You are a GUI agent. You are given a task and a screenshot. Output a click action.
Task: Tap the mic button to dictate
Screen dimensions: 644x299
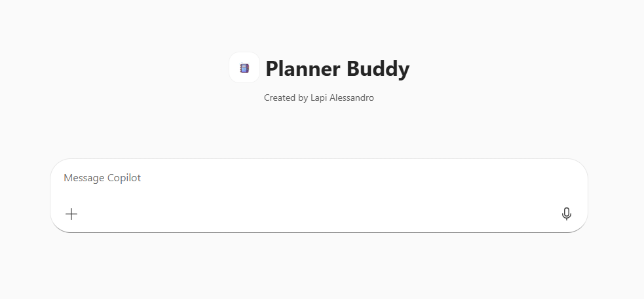click(x=567, y=214)
